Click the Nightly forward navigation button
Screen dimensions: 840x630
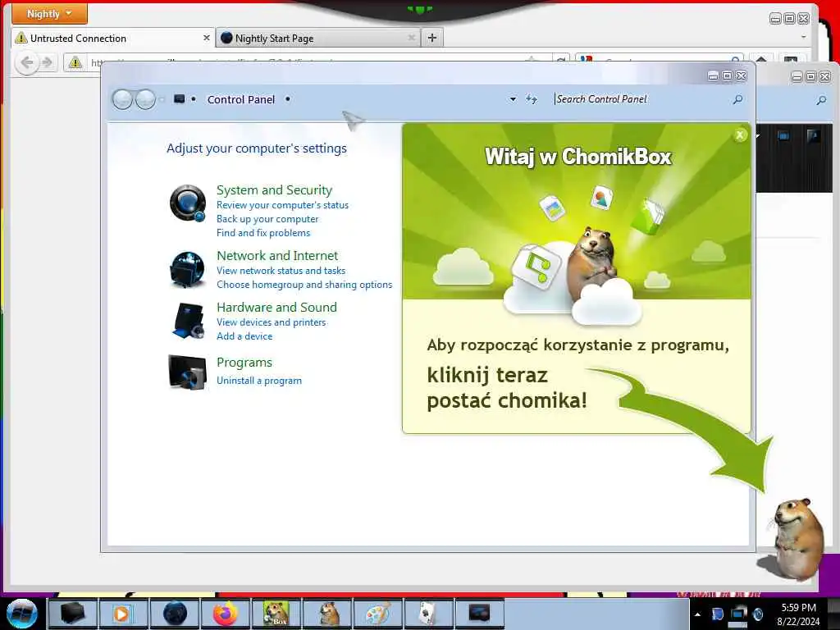48,62
